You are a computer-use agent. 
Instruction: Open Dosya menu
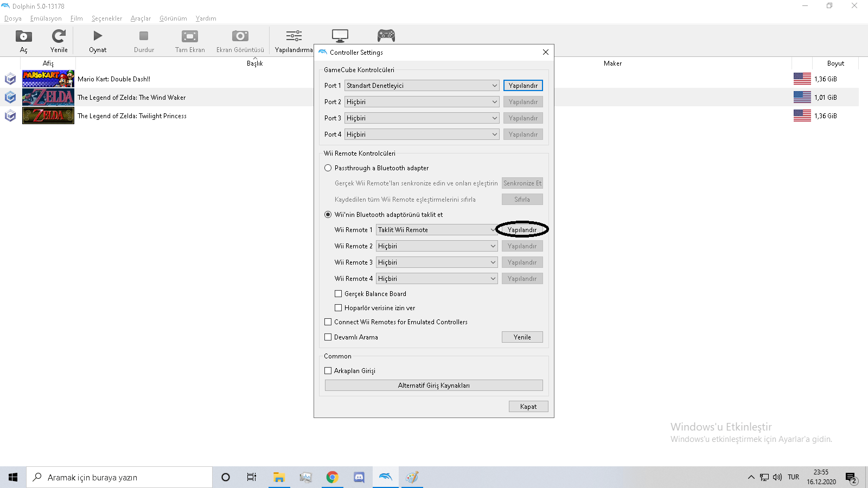(x=13, y=18)
